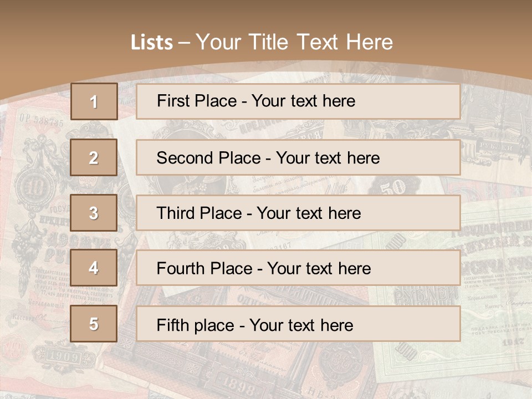Click the 1909 banknote date in background
This screenshot has width=532, height=399.
point(64,356)
